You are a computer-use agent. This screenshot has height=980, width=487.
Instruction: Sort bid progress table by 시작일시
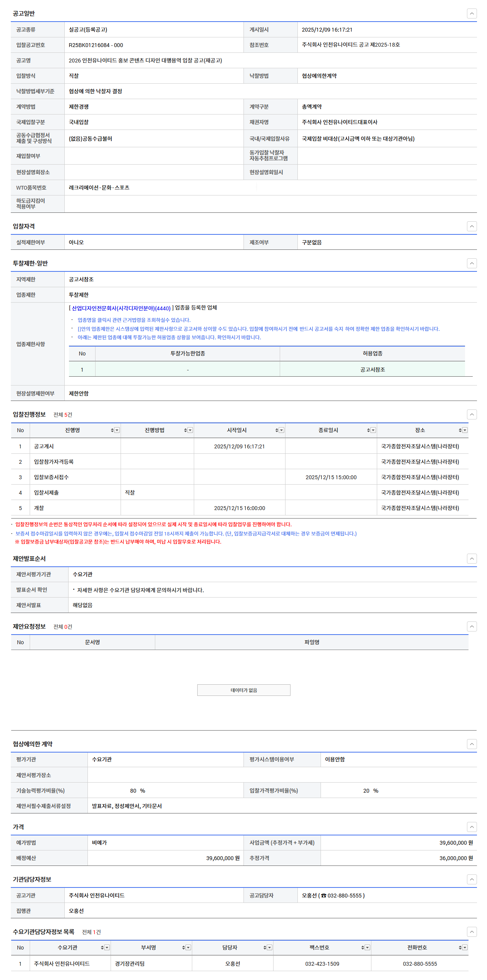277,430
